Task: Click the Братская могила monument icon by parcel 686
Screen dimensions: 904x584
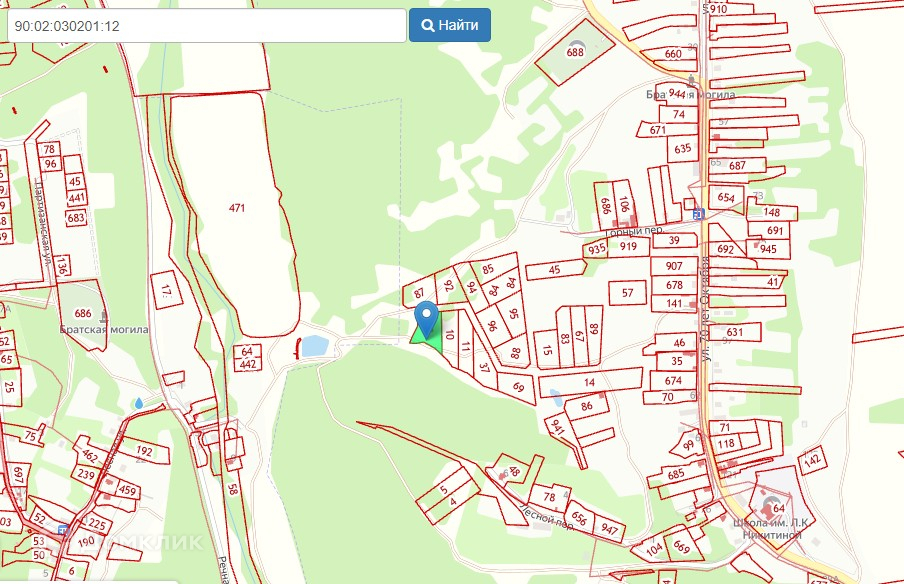Action: 104,316
